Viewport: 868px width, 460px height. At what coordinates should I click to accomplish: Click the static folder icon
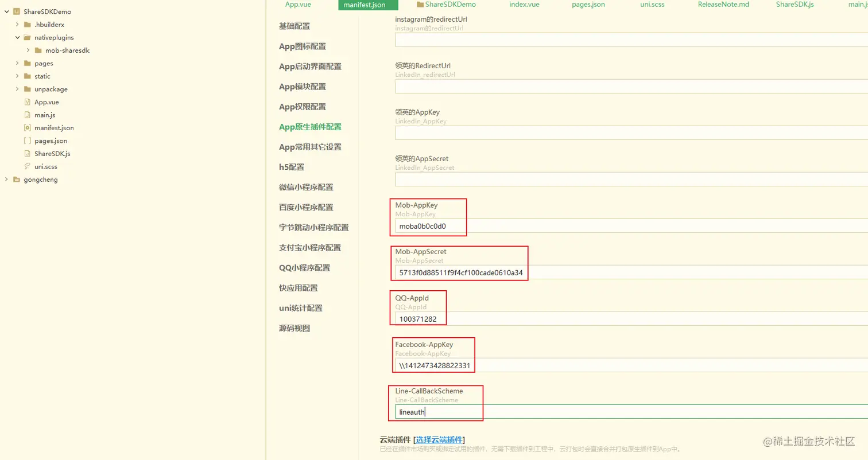pyautogui.click(x=27, y=76)
